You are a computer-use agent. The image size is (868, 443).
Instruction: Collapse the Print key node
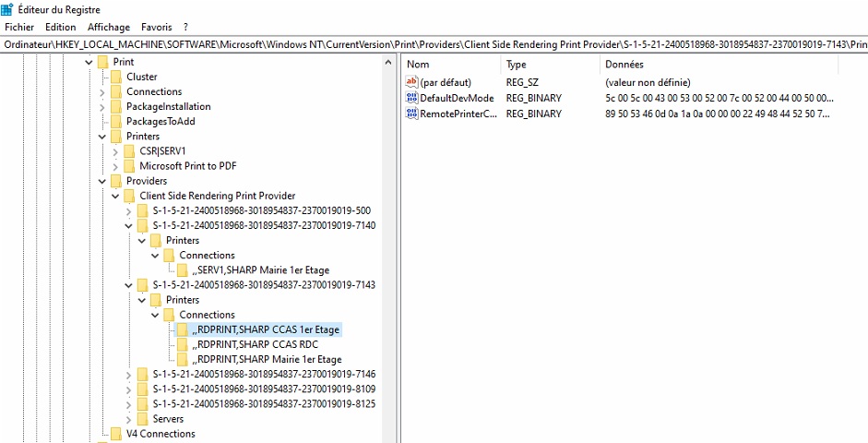tap(89, 62)
